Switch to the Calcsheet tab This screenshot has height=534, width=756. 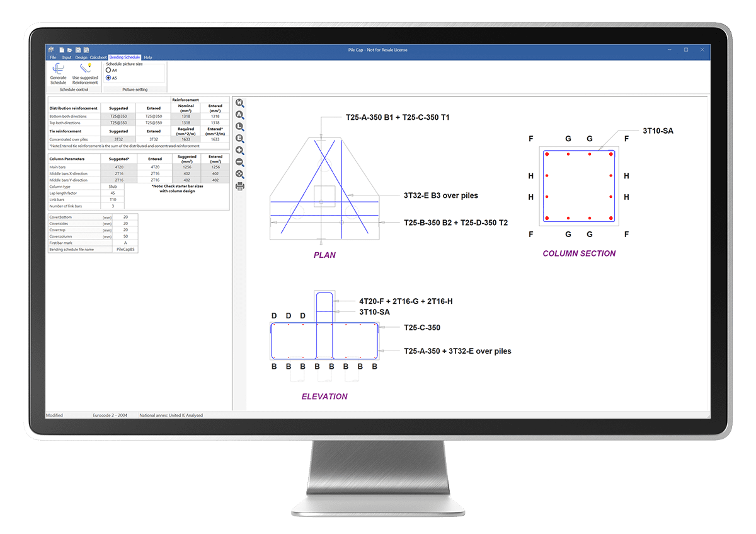click(98, 57)
